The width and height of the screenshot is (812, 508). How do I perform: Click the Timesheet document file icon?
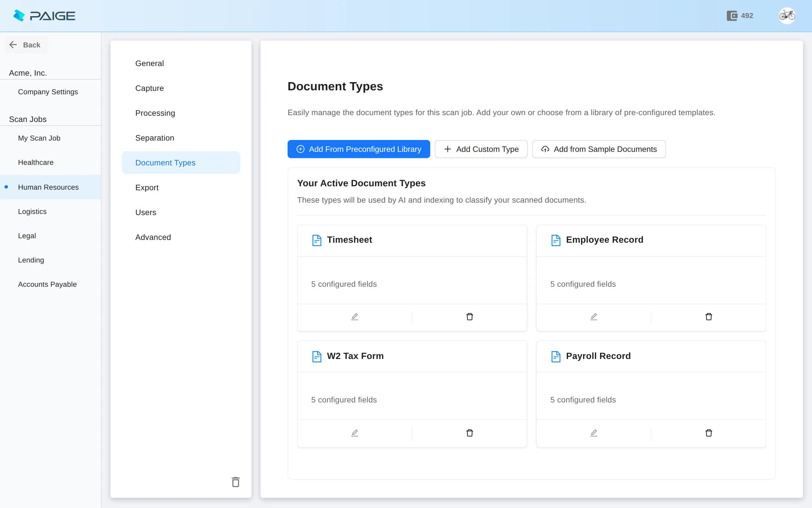click(317, 240)
